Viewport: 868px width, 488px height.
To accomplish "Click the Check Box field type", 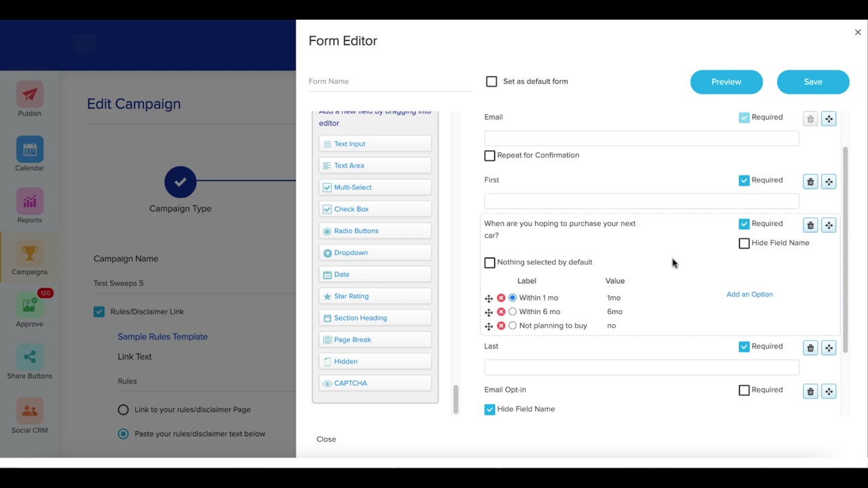I will click(x=375, y=209).
